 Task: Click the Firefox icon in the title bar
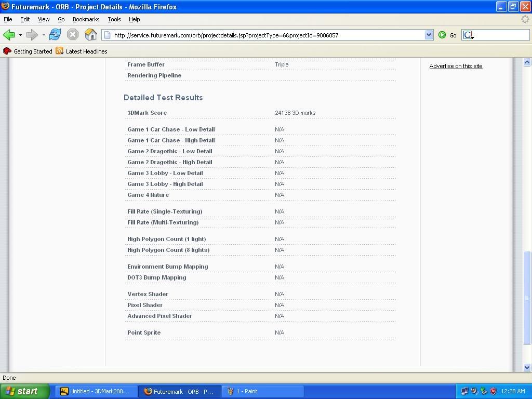[5, 6]
